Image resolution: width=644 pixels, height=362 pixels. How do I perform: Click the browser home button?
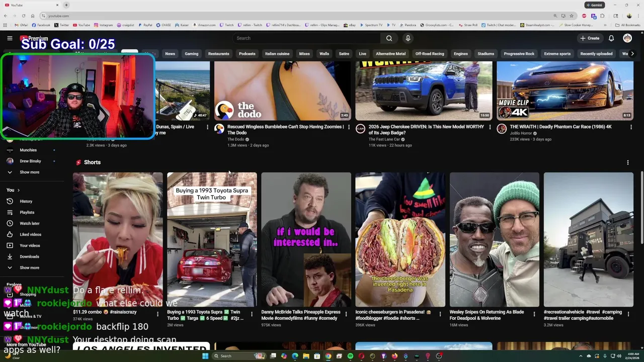pos(33,16)
